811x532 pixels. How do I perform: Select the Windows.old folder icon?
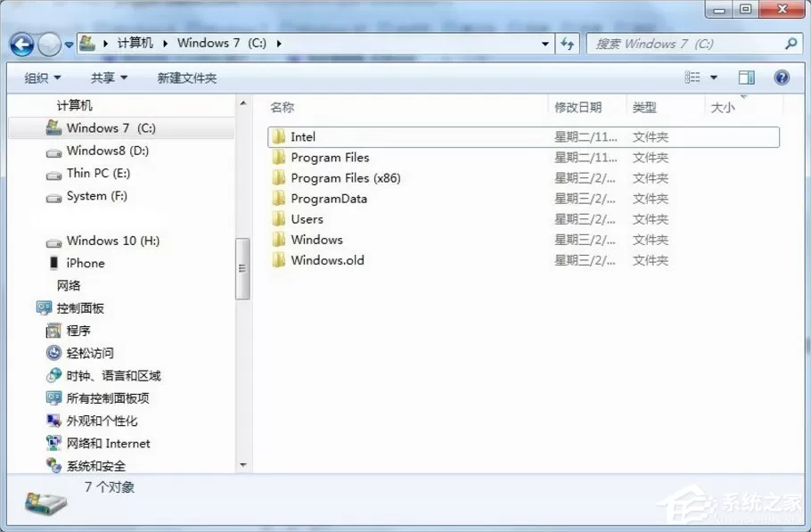click(279, 260)
